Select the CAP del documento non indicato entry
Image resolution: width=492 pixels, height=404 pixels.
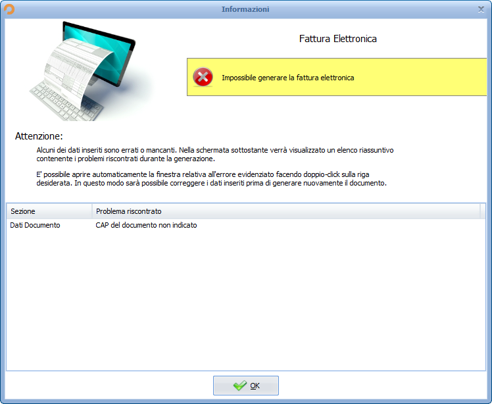(x=146, y=225)
